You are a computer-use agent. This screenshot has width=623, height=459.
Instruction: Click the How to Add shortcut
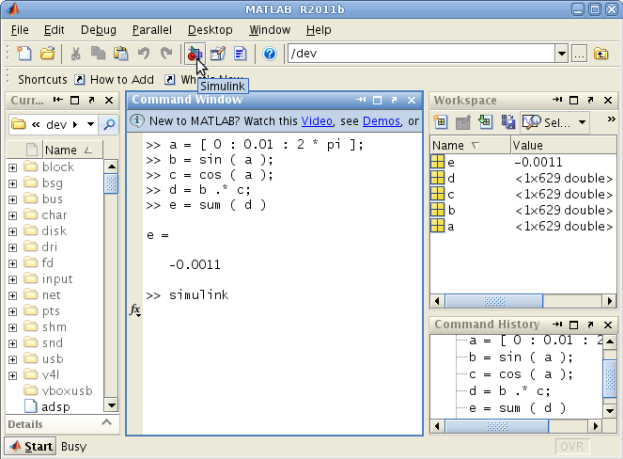point(114,80)
